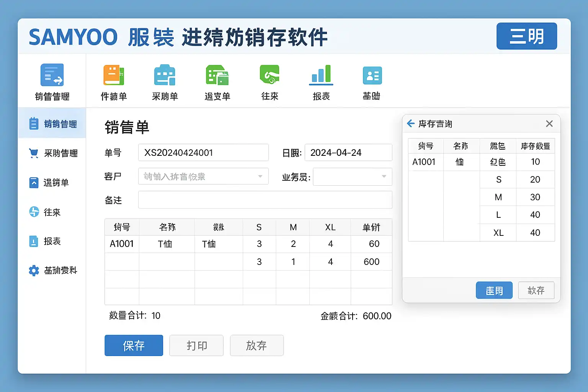Open the 业务员 dropdown arrow
This screenshot has width=588, height=392.
pyautogui.click(x=384, y=176)
